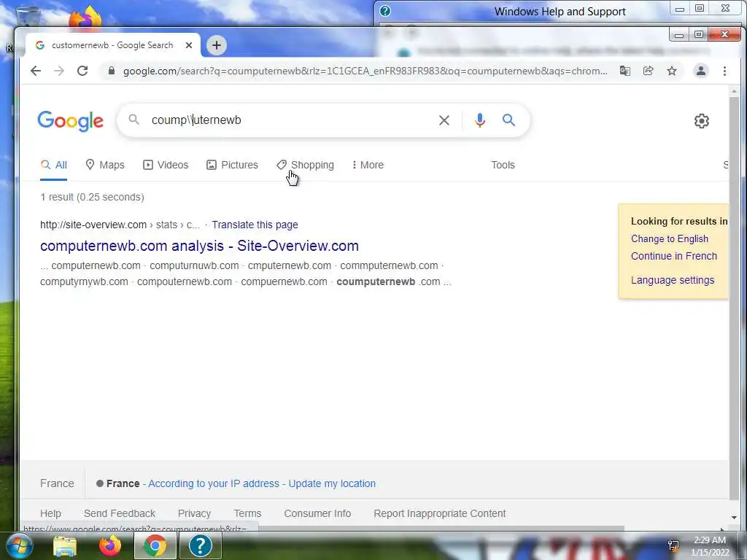
Task: Click the network tray icon
Action: (673, 545)
